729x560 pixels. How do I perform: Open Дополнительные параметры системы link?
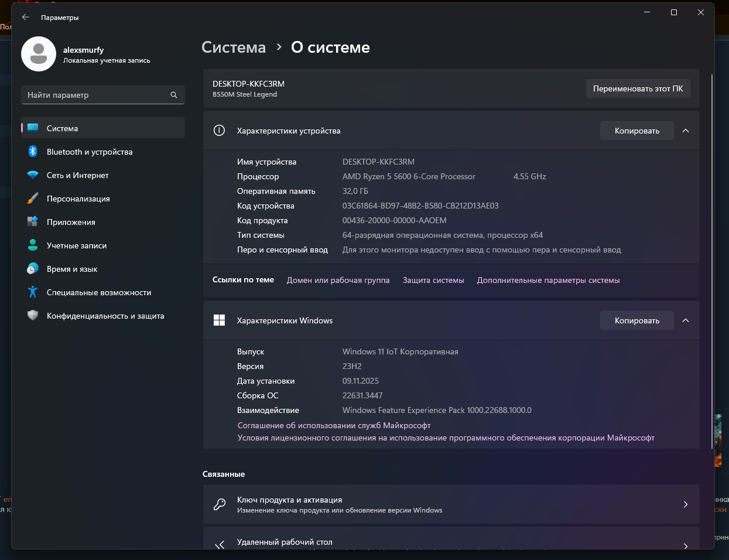point(548,281)
